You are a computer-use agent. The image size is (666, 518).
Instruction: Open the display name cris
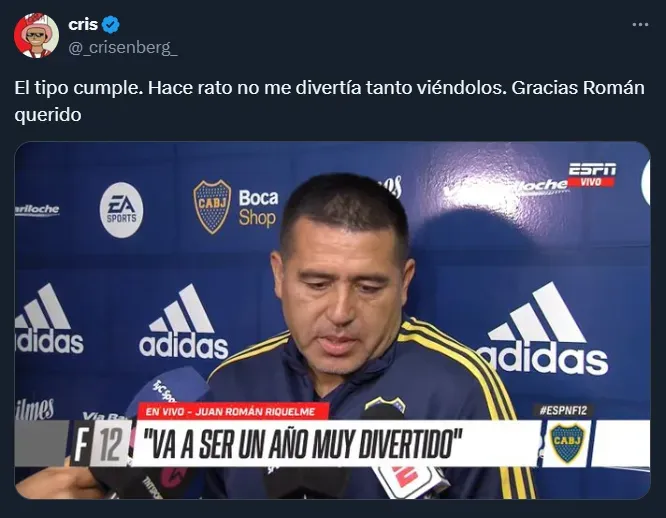(x=83, y=25)
